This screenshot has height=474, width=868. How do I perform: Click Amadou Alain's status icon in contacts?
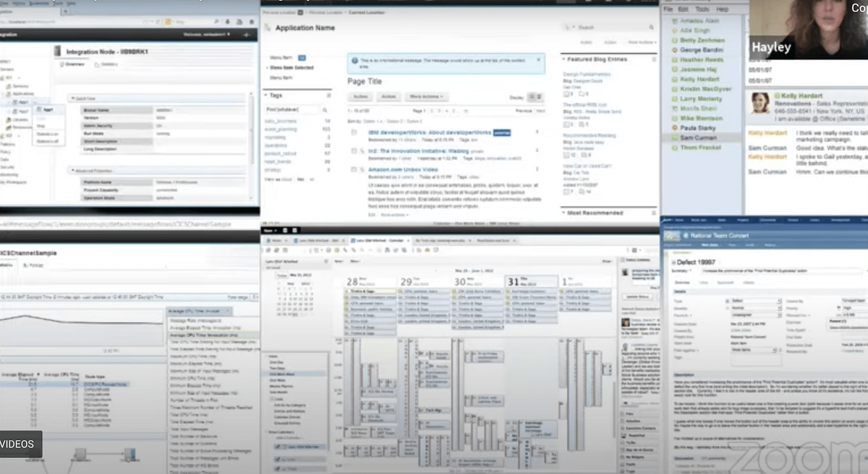point(675,20)
